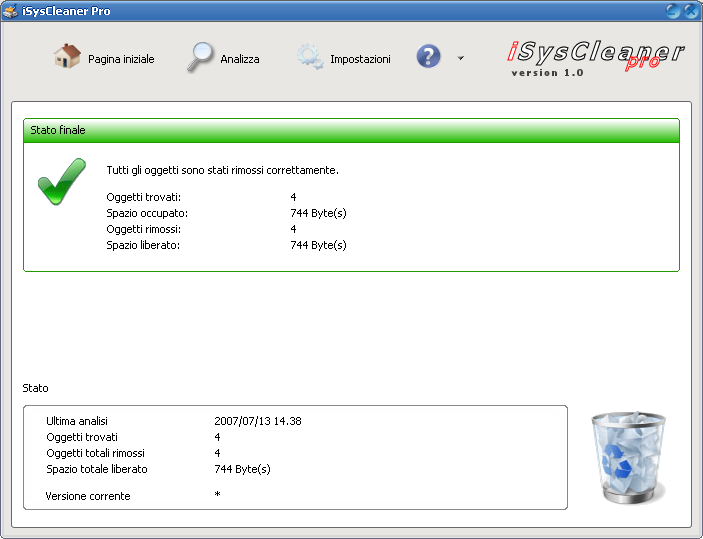Click the asterisk value of Versione corrente

pyautogui.click(x=217, y=495)
